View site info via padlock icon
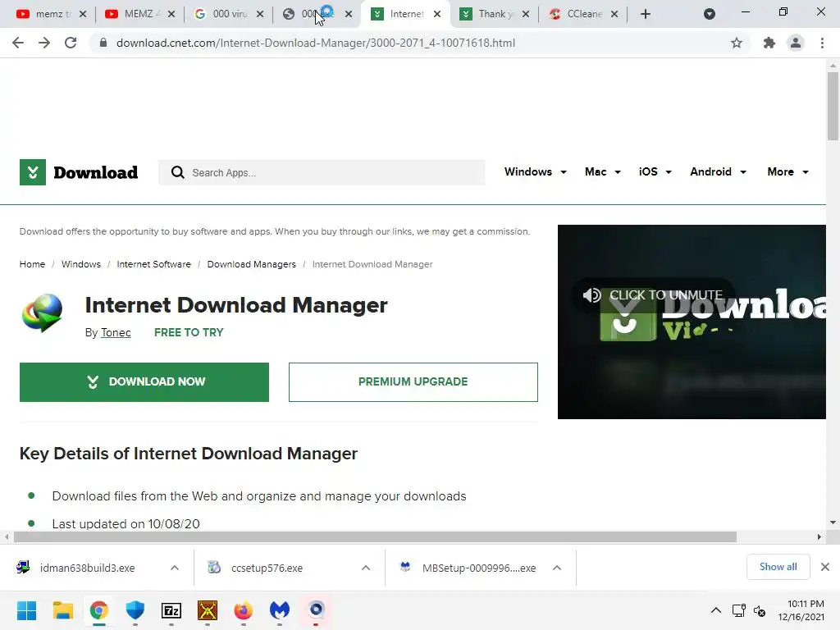Image resolution: width=840 pixels, height=630 pixels. 103,43
